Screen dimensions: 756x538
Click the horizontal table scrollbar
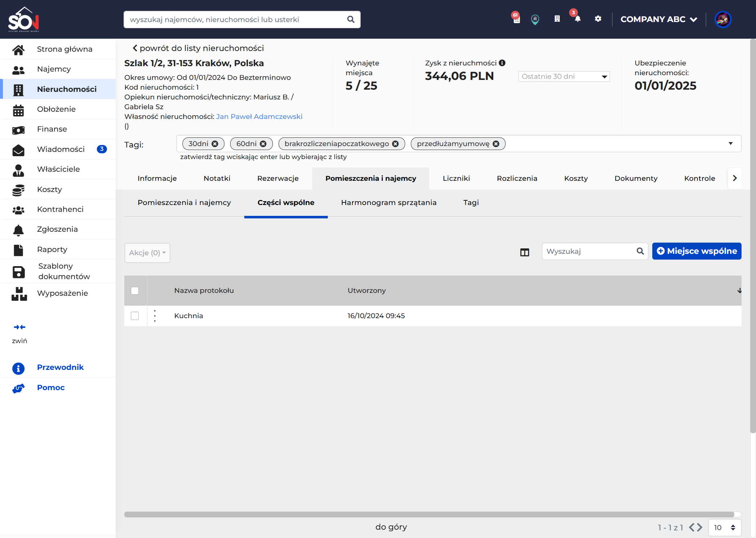429,514
